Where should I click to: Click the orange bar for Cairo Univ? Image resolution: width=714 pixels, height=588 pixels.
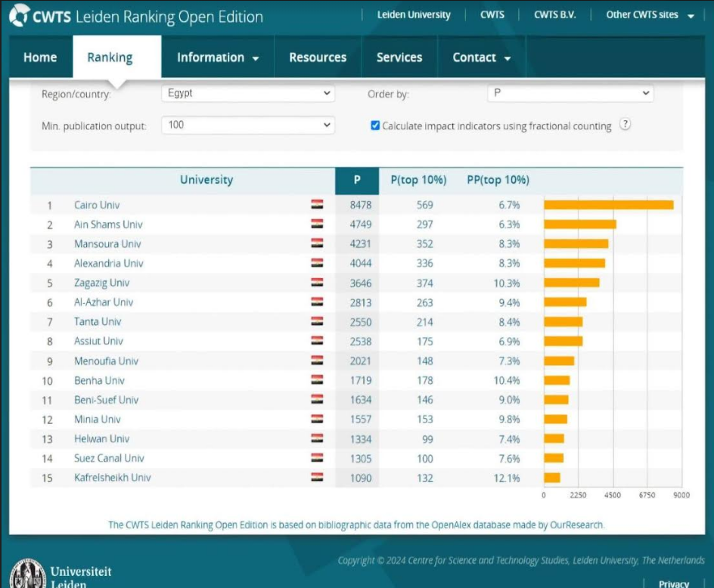tap(608, 205)
